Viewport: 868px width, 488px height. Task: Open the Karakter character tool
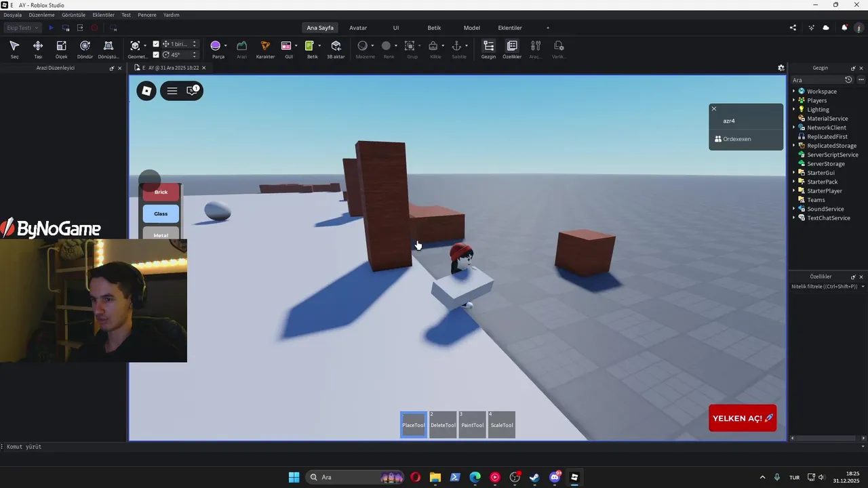click(x=265, y=49)
